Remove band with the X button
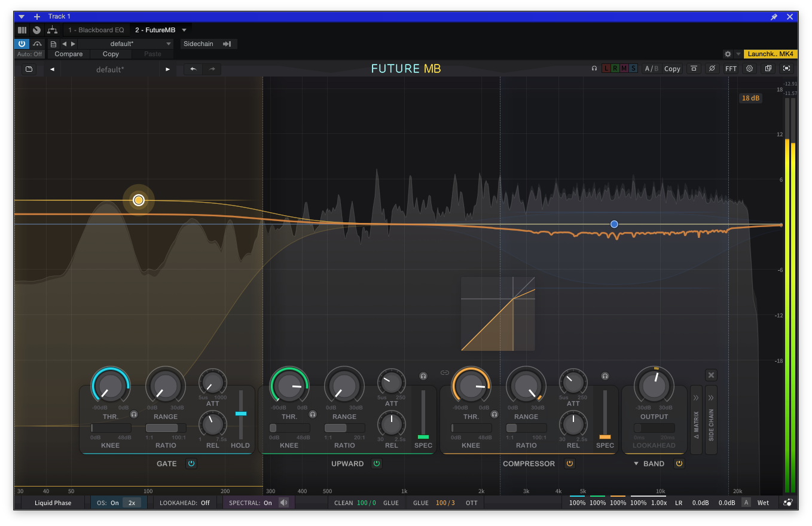The height and width of the screenshot is (526, 812). pos(711,375)
